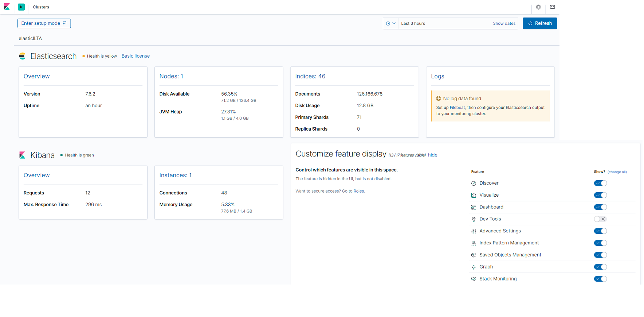Open the Basic license link
644x317 pixels.
click(136, 56)
